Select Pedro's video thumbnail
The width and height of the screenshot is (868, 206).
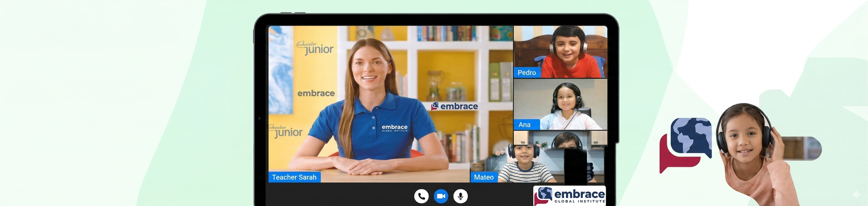(560, 52)
